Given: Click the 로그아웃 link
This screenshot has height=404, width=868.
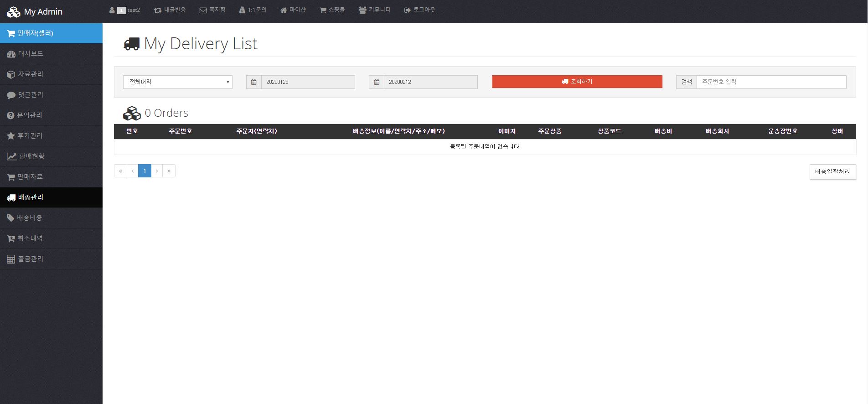Looking at the screenshot, I should 420,10.
